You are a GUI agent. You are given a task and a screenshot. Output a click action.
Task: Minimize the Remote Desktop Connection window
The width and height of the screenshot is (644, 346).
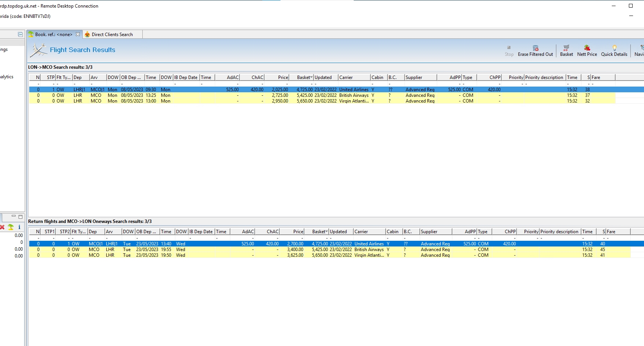coord(614,6)
